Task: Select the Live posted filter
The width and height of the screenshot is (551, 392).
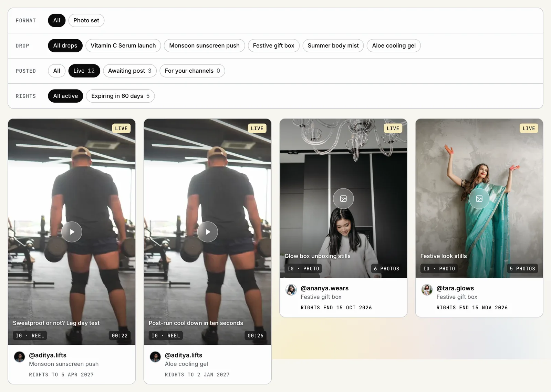Action: pos(84,71)
